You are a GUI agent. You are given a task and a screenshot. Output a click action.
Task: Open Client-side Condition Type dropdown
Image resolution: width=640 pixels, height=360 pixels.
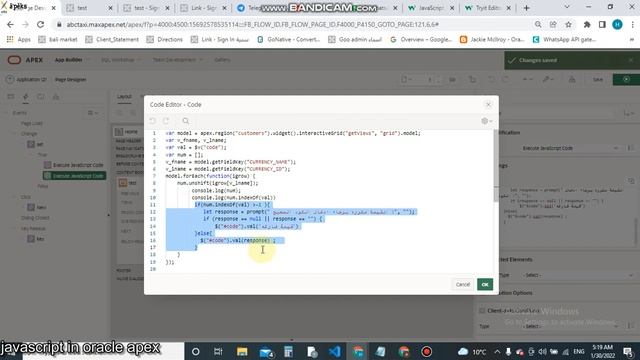click(x=570, y=326)
